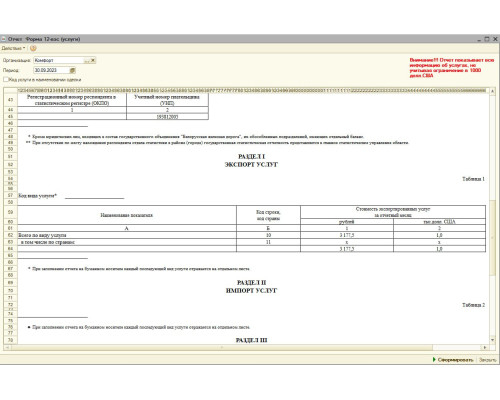Click the 'Учетный номер плательщика (УНП)' header cell
The image size is (500, 400).
(167, 100)
